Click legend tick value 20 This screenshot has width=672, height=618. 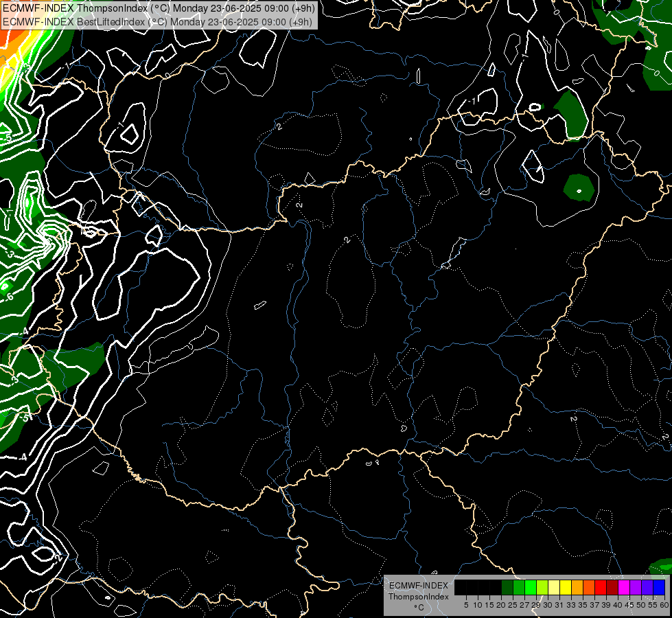click(502, 605)
